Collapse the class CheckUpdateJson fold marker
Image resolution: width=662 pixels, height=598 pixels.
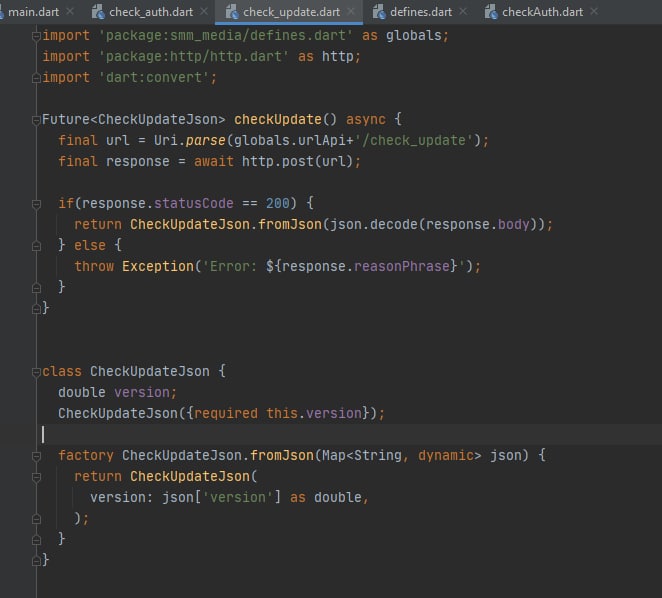point(36,372)
